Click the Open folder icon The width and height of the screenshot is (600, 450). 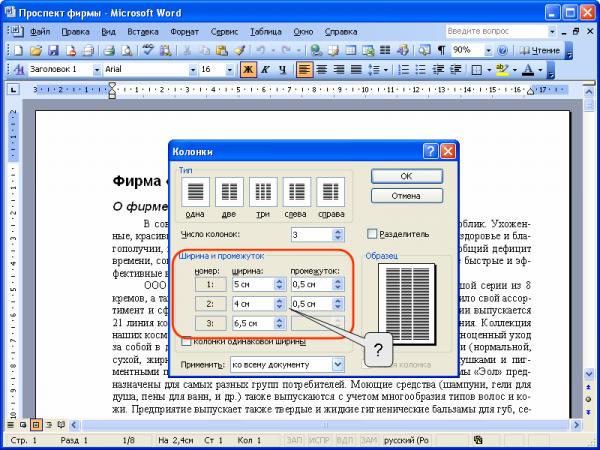click(36, 51)
